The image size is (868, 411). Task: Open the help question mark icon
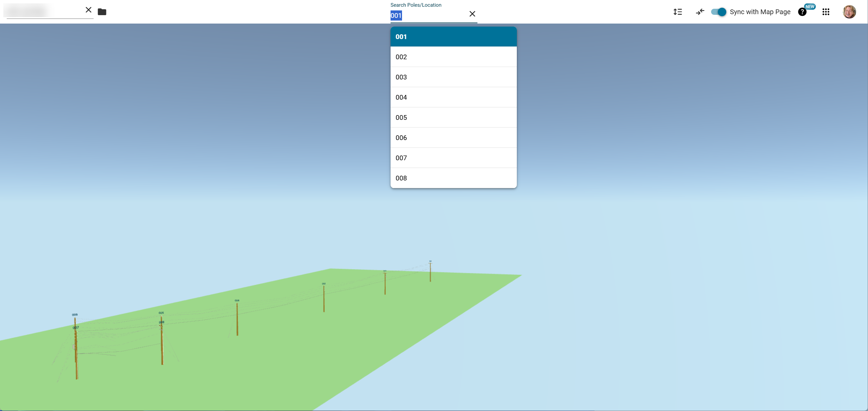point(802,12)
